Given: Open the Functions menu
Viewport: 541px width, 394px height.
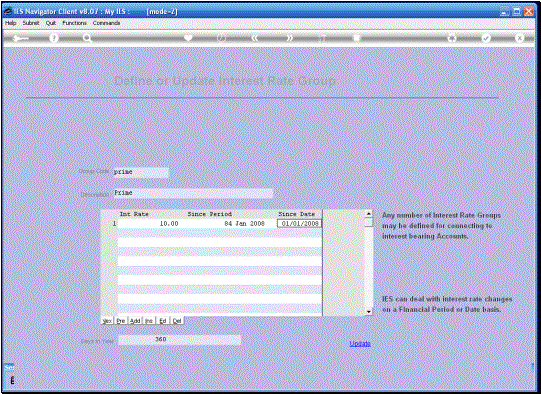Looking at the screenshot, I should coord(74,23).
